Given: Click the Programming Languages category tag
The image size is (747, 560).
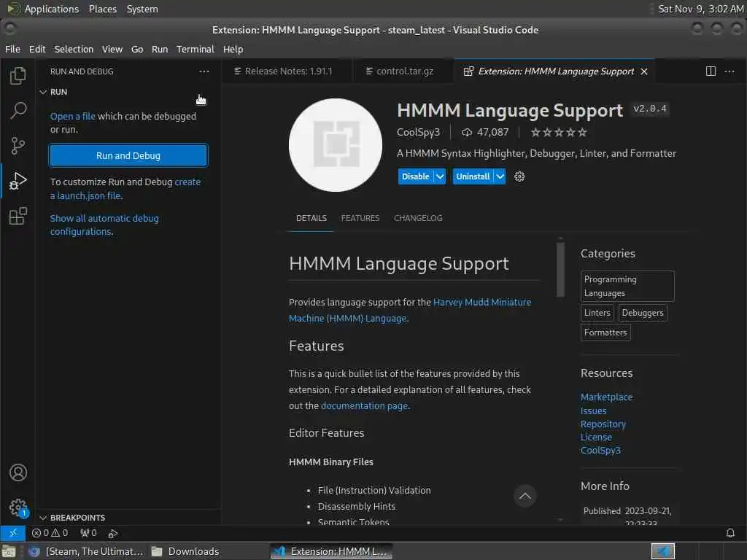Looking at the screenshot, I should click(x=627, y=286).
